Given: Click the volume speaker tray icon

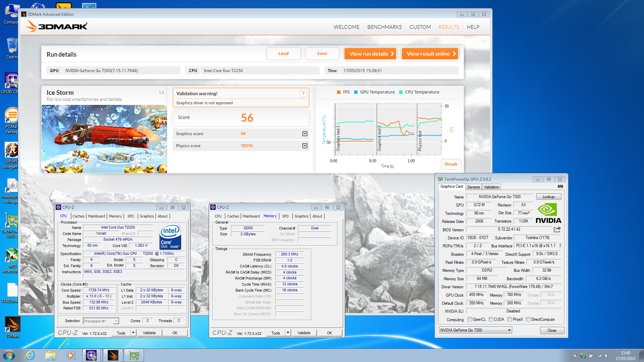Looking at the screenshot, I should point(607,356).
